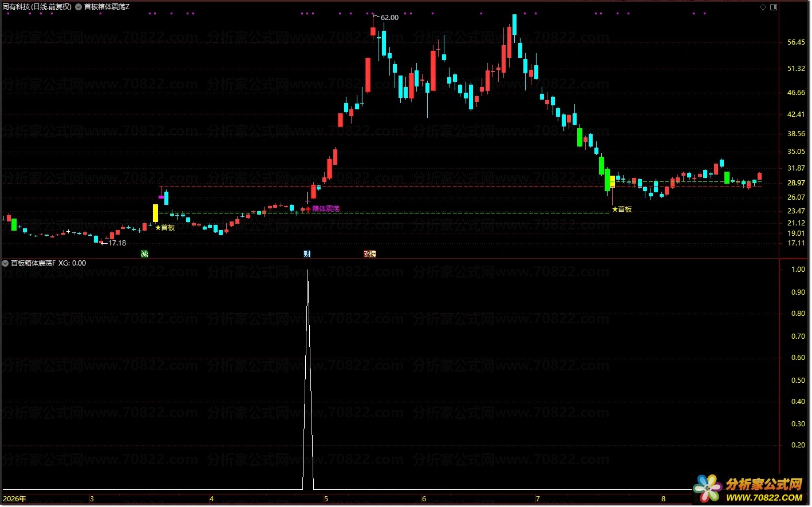Image resolution: width=812 pixels, height=507 pixels.
Task: Click the 0.90 value on indicator axis
Action: [798, 292]
